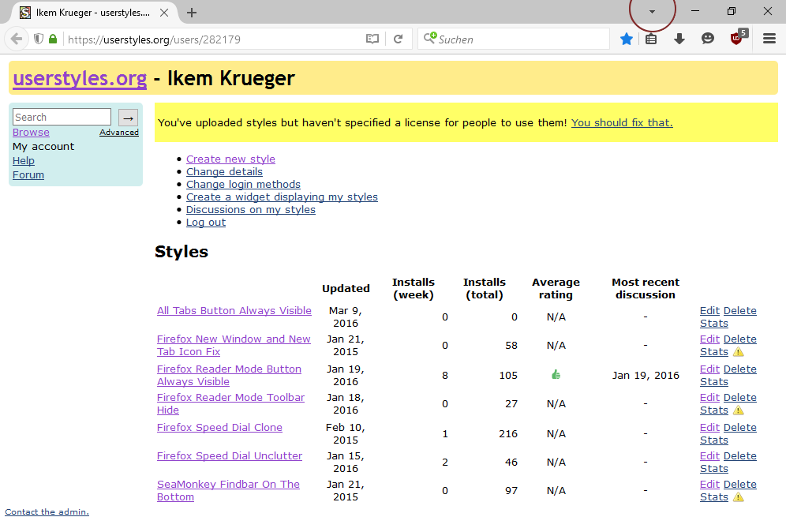Open the Downloads arrow icon
The image size is (786, 532).
tap(679, 39)
